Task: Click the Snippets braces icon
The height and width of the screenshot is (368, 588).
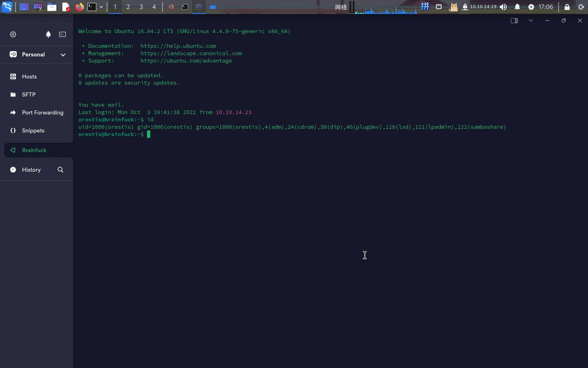Action: [x=13, y=130]
